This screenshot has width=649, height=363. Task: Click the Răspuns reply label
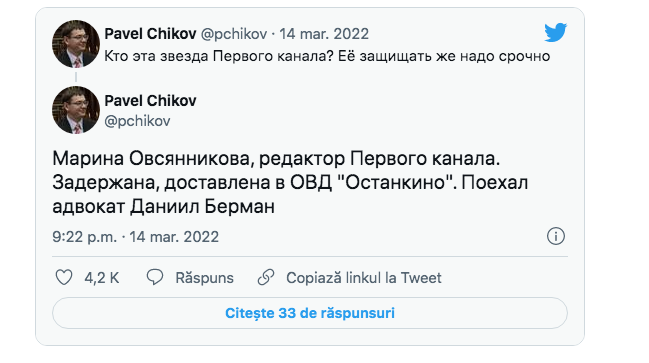tap(204, 278)
